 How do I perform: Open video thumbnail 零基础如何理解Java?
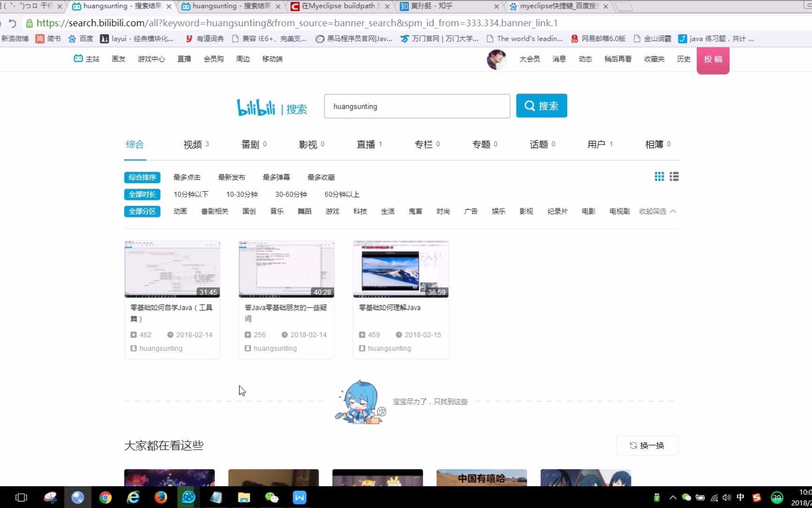click(x=401, y=269)
